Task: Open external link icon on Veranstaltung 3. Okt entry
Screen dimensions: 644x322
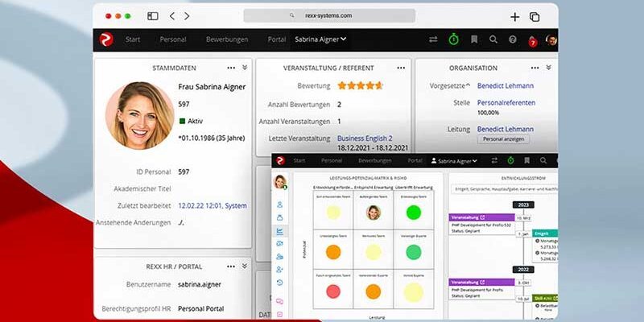Action: tap(482, 283)
